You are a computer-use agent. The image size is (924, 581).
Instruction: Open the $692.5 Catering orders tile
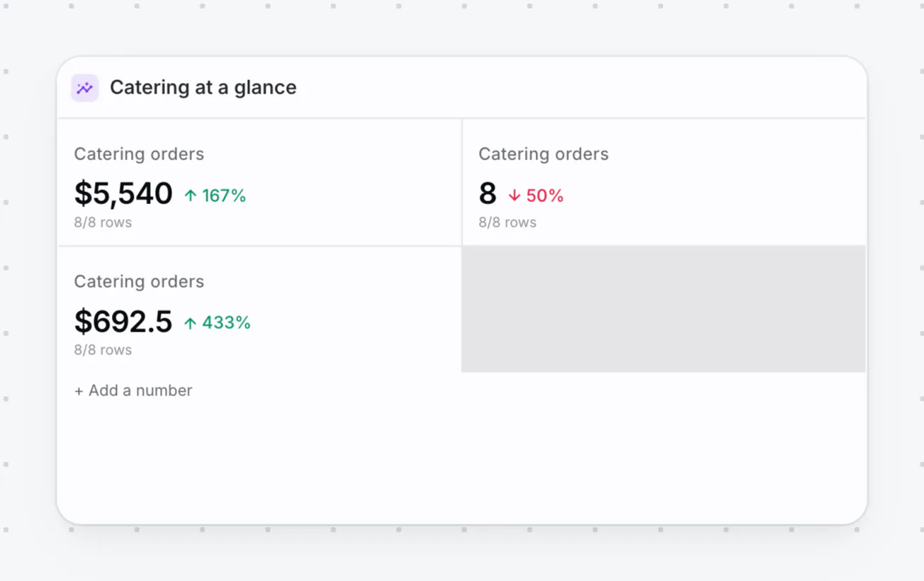click(x=259, y=310)
